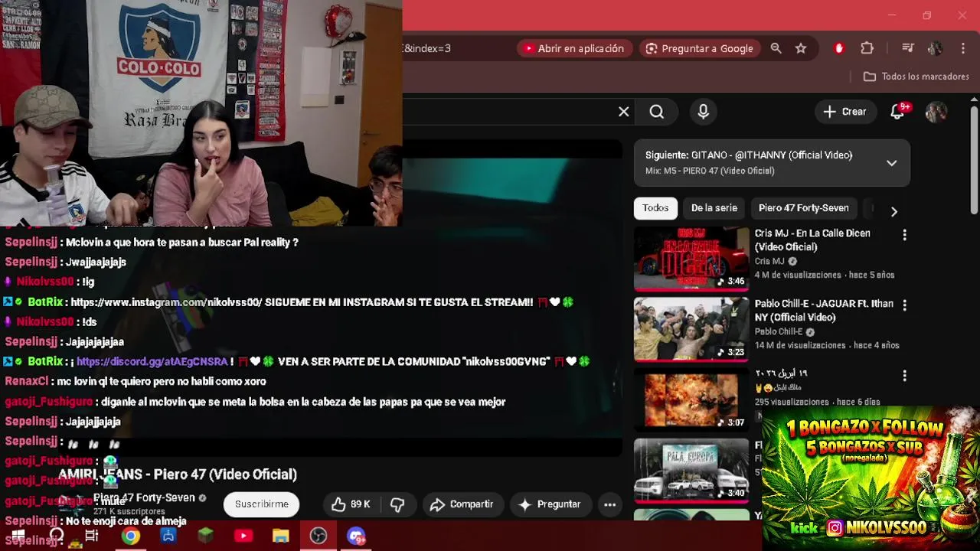980x551 pixels.
Task: Click the YouTube search magnifier button
Action: click(657, 112)
